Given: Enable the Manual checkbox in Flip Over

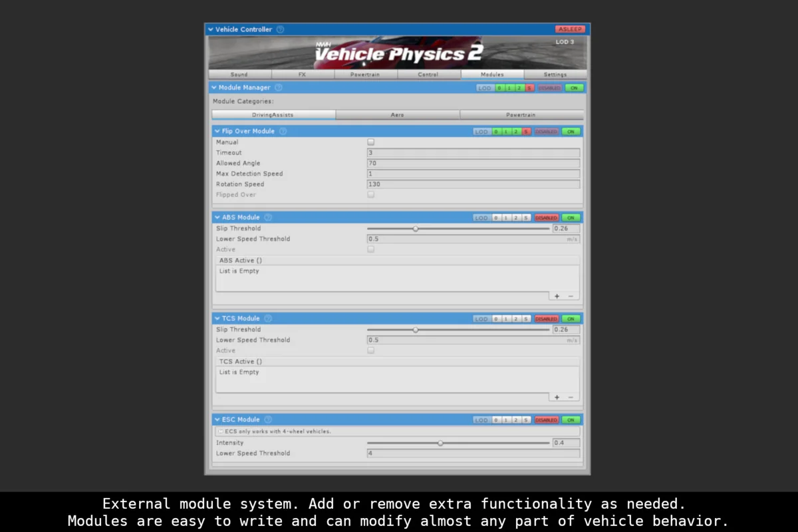Looking at the screenshot, I should pyautogui.click(x=371, y=142).
